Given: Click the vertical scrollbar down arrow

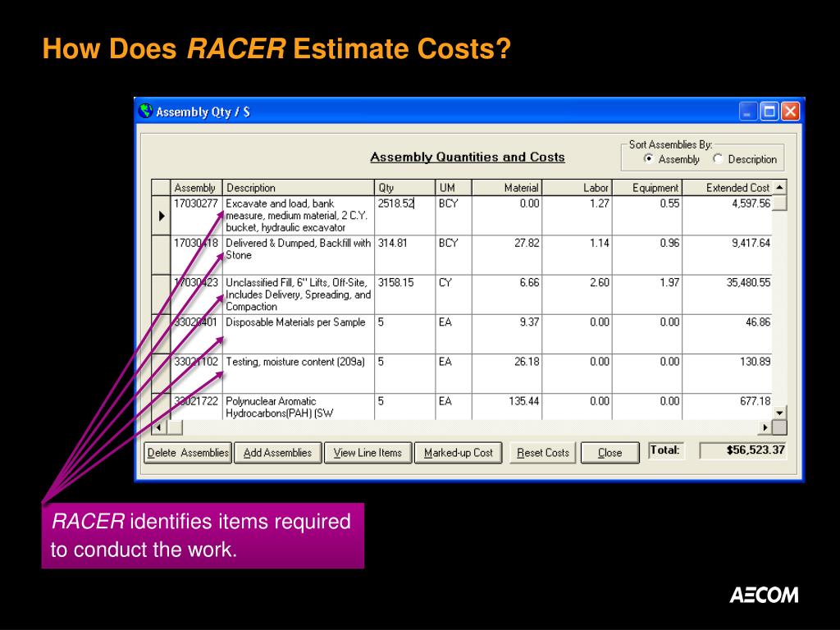Looking at the screenshot, I should tap(779, 413).
